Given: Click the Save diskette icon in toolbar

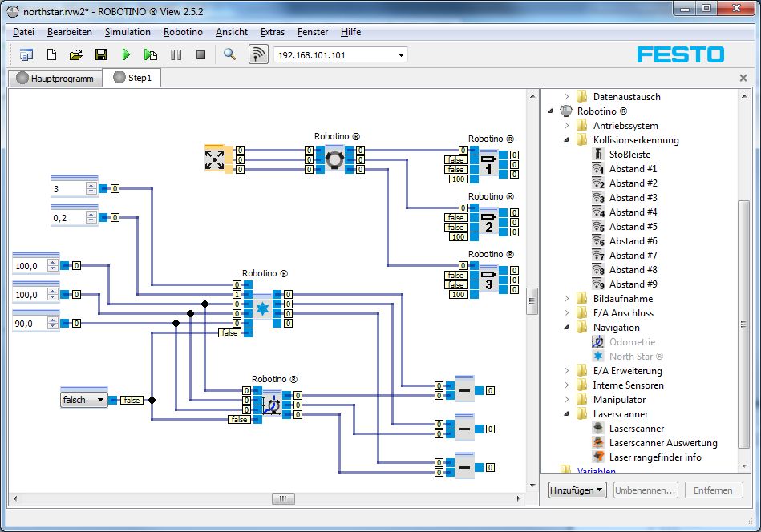Looking at the screenshot, I should (x=101, y=54).
